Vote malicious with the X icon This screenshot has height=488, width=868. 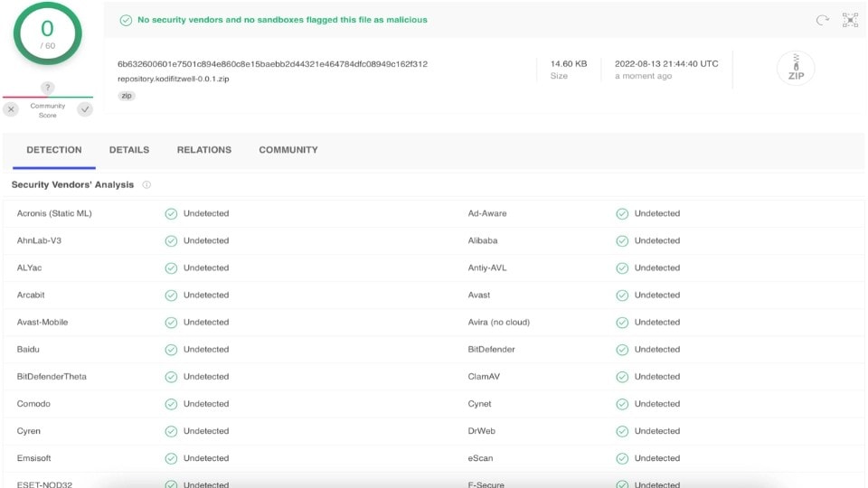(x=11, y=109)
